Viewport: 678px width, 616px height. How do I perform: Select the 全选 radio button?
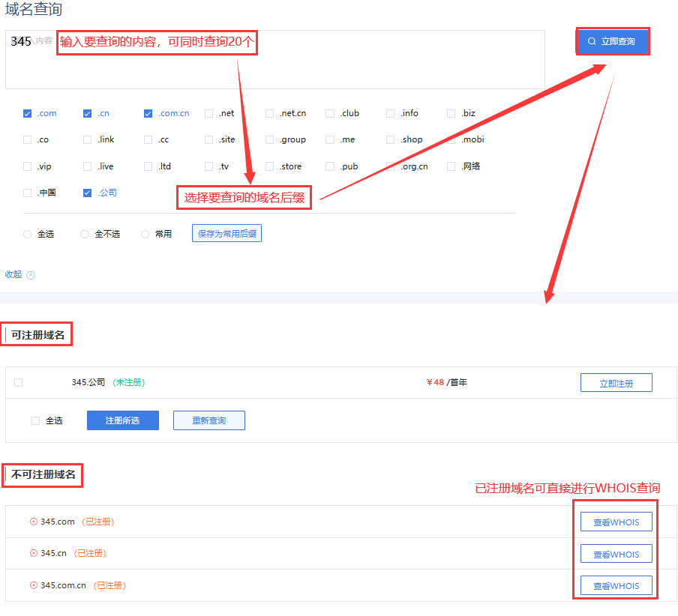coord(28,235)
